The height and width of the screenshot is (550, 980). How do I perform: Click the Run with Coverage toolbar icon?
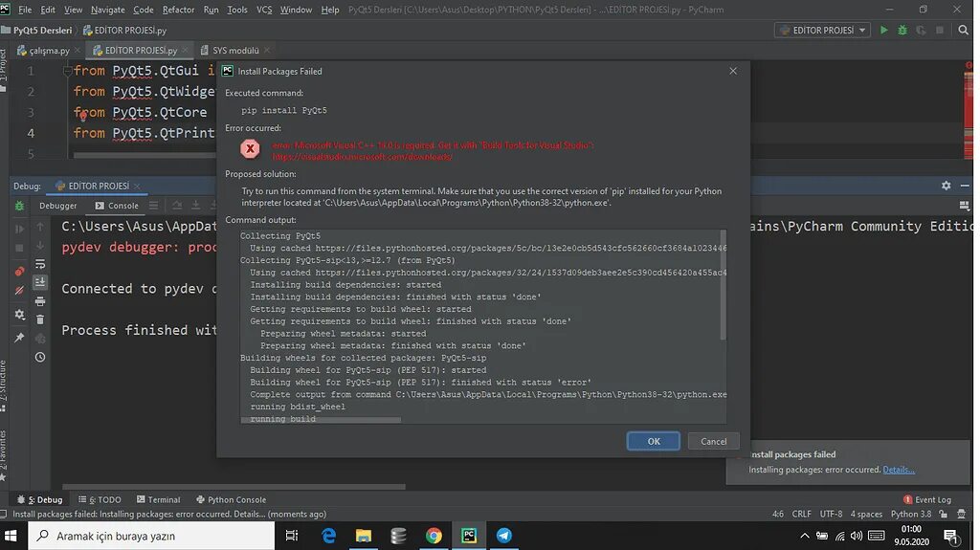(x=921, y=30)
